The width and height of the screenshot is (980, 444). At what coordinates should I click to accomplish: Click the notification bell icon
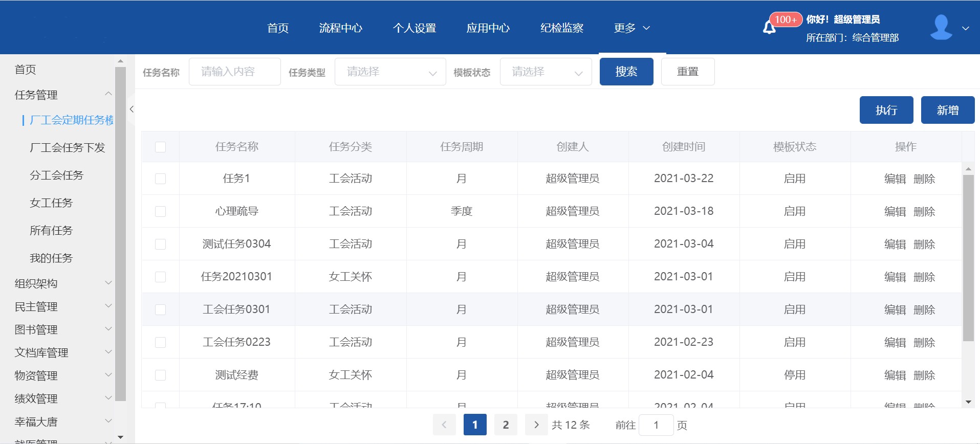769,28
